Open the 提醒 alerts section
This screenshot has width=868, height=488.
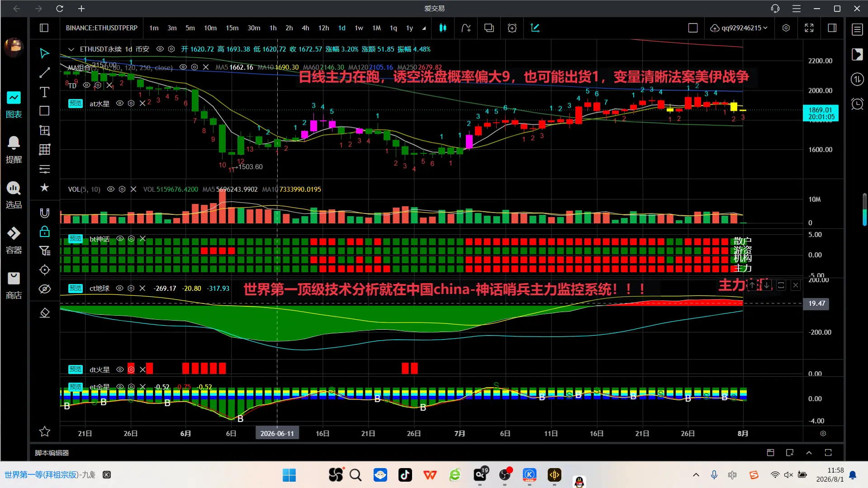14,150
